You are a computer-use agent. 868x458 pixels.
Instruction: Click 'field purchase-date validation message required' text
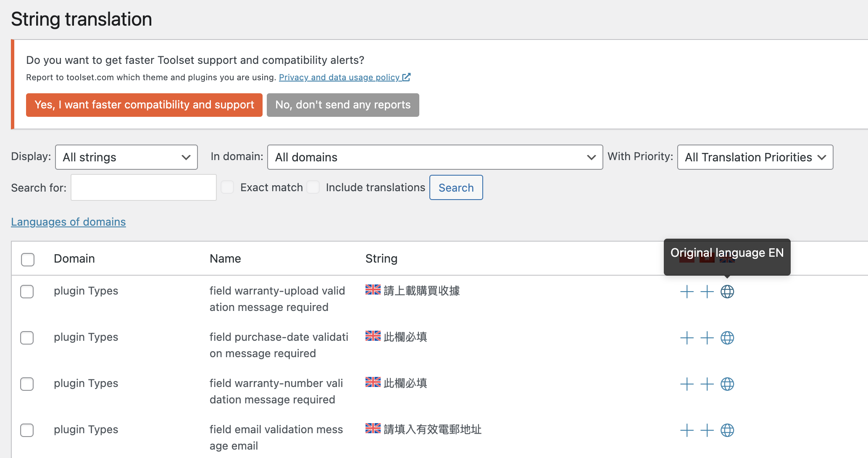tap(279, 345)
